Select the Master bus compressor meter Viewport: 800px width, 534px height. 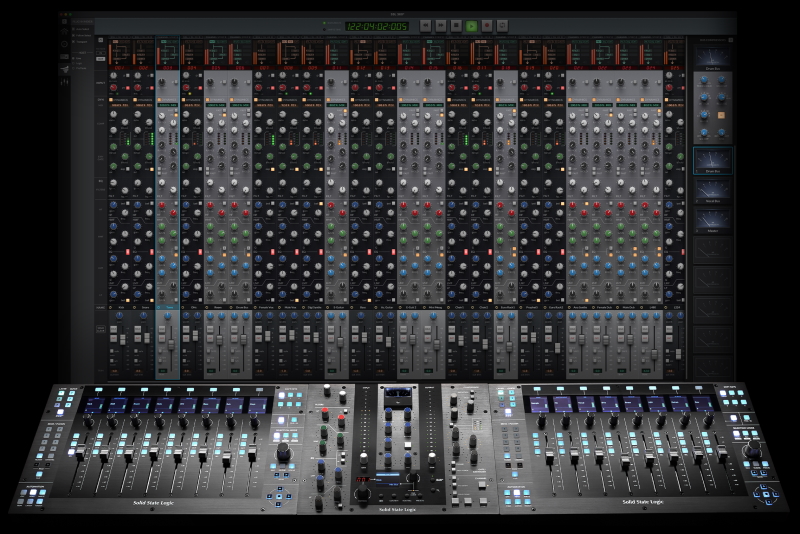[x=713, y=221]
